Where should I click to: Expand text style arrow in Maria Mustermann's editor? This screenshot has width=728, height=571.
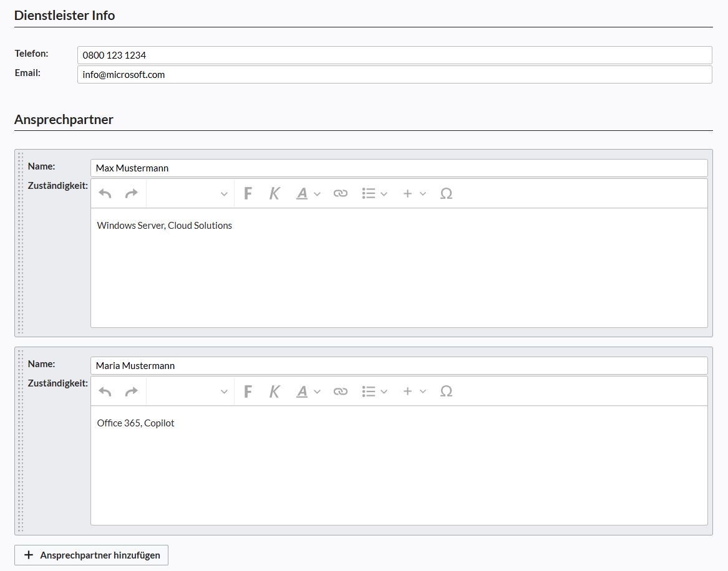coord(317,392)
